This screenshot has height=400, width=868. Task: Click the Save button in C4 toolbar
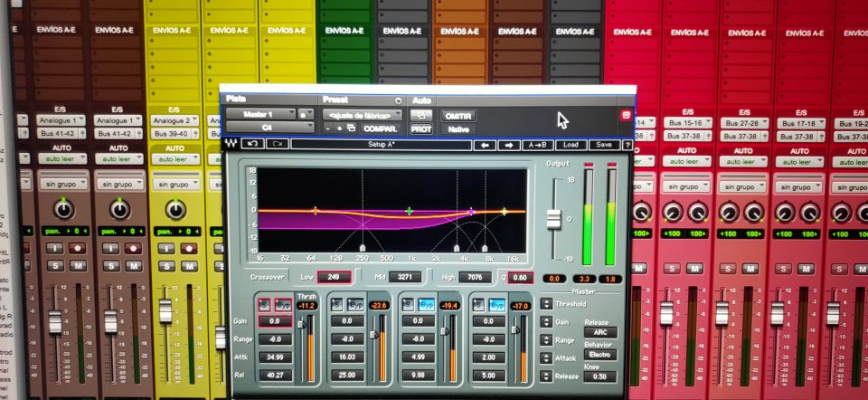pyautogui.click(x=604, y=145)
